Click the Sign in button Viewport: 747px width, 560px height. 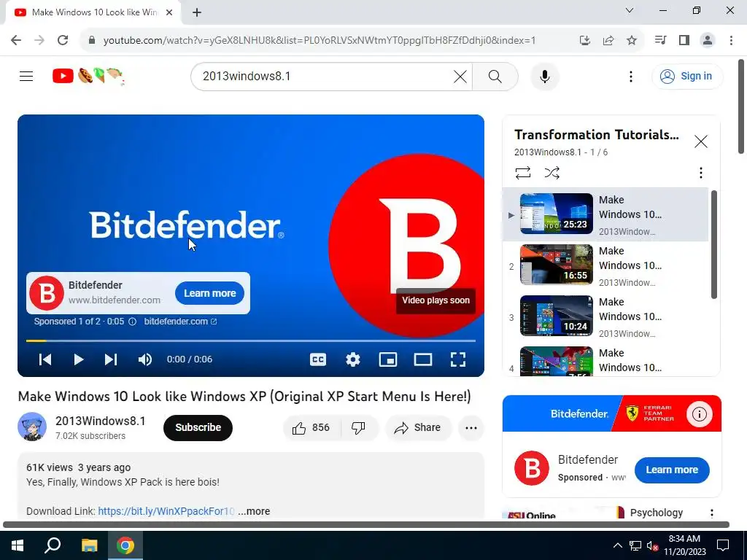tap(687, 76)
